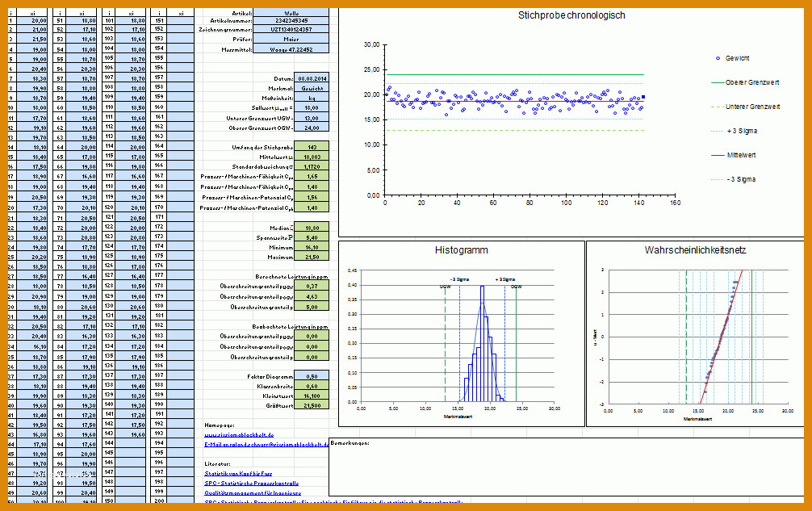Click the Wahrscheinlichkeitsnetz chart title
The image size is (812, 511).
tap(695, 250)
